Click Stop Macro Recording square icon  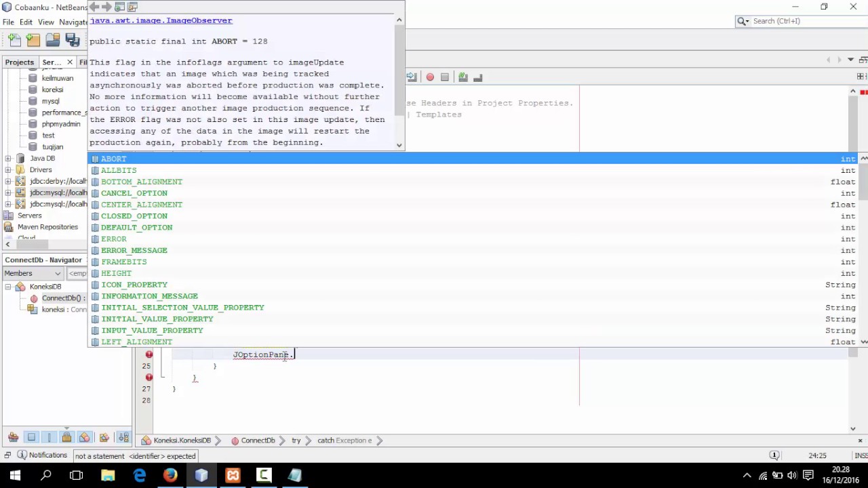coord(445,77)
